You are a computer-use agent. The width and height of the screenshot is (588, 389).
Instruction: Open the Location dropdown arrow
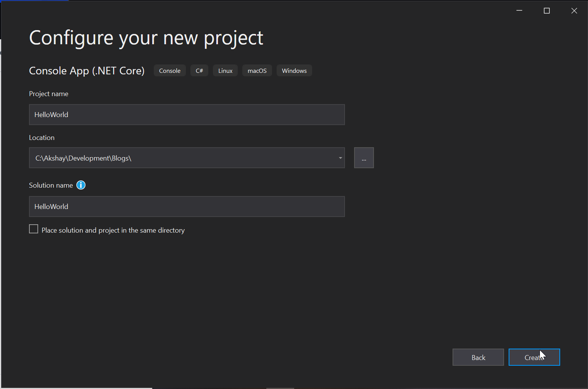pyautogui.click(x=340, y=158)
